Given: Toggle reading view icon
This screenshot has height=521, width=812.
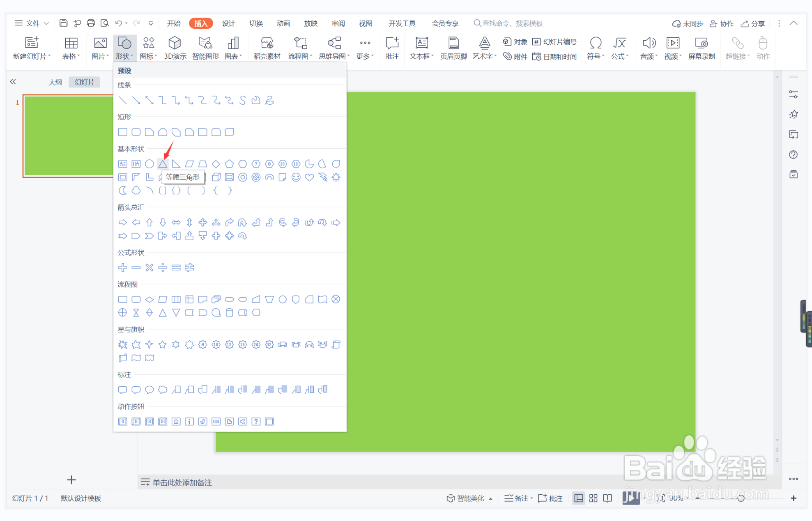Looking at the screenshot, I should click(x=607, y=498).
